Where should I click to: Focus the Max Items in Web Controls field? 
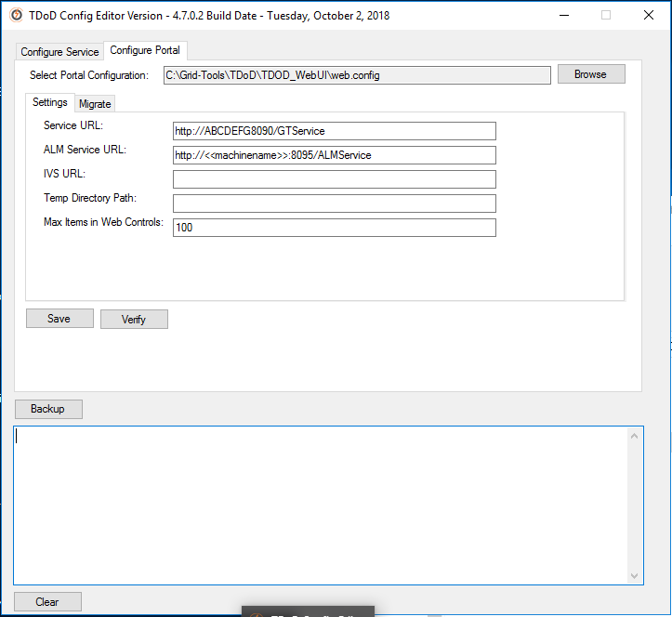point(334,228)
